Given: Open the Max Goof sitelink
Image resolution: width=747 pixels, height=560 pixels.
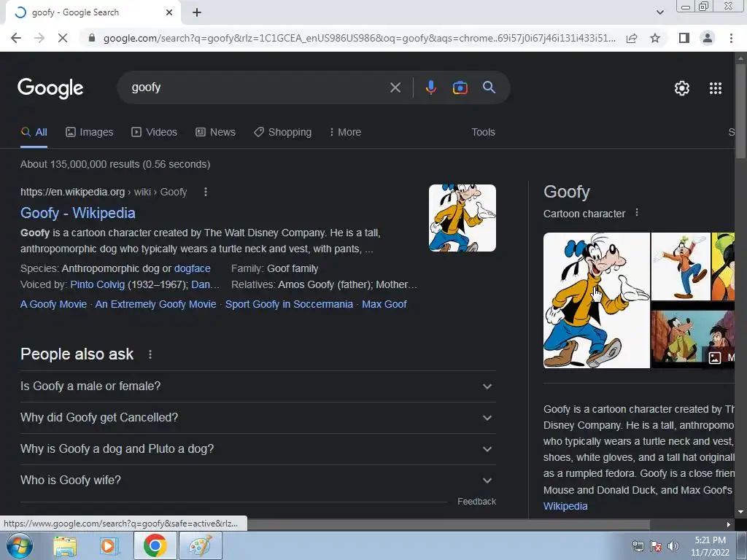Looking at the screenshot, I should pos(384,304).
